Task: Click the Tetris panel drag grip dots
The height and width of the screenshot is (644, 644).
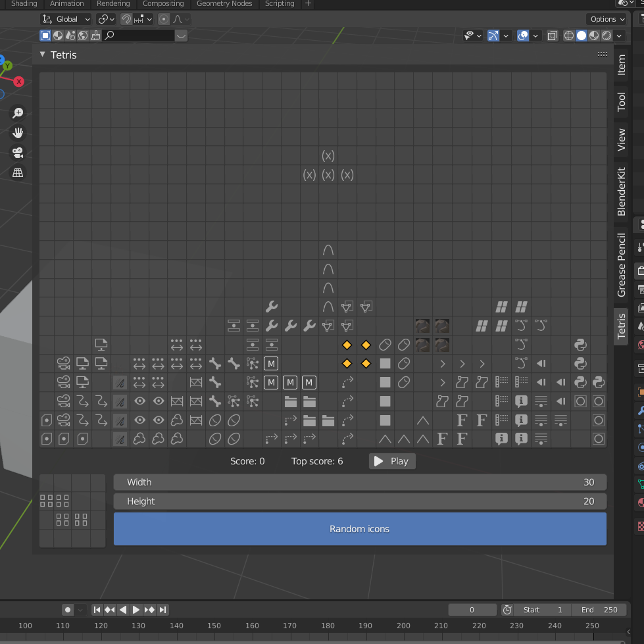Action: click(602, 54)
